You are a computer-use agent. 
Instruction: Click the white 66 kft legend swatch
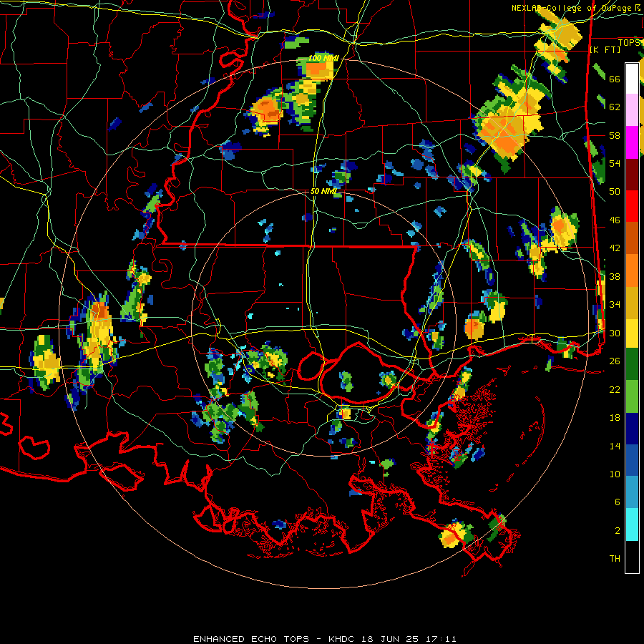coord(632,79)
